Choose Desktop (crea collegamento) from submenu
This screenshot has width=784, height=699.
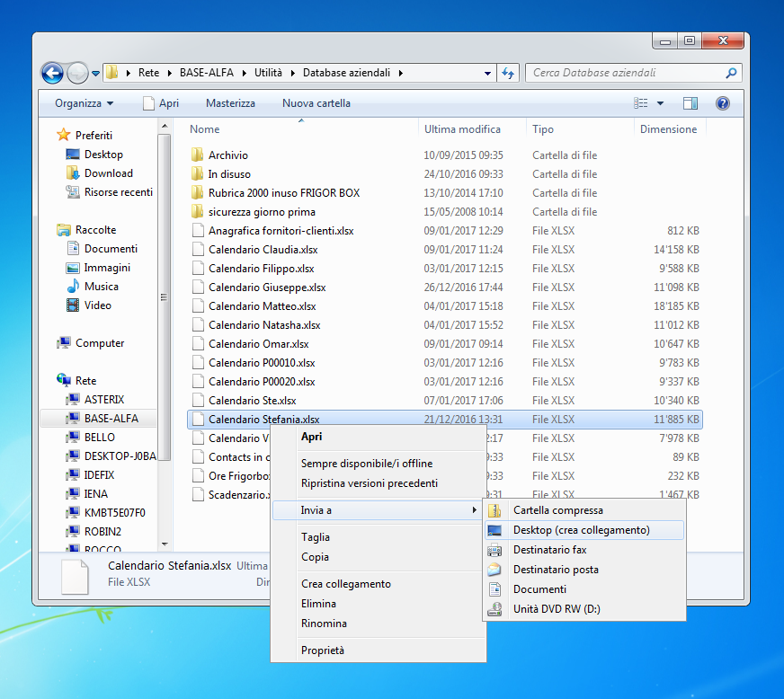pos(581,530)
